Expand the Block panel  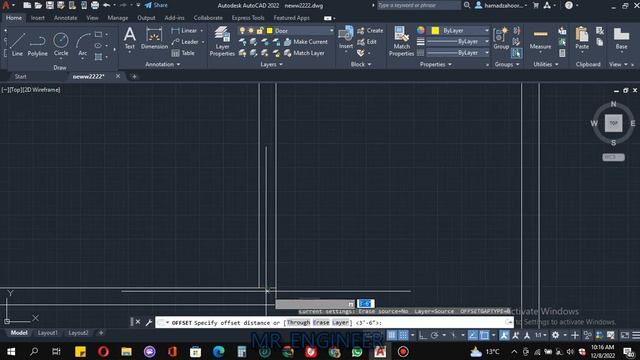(361, 64)
